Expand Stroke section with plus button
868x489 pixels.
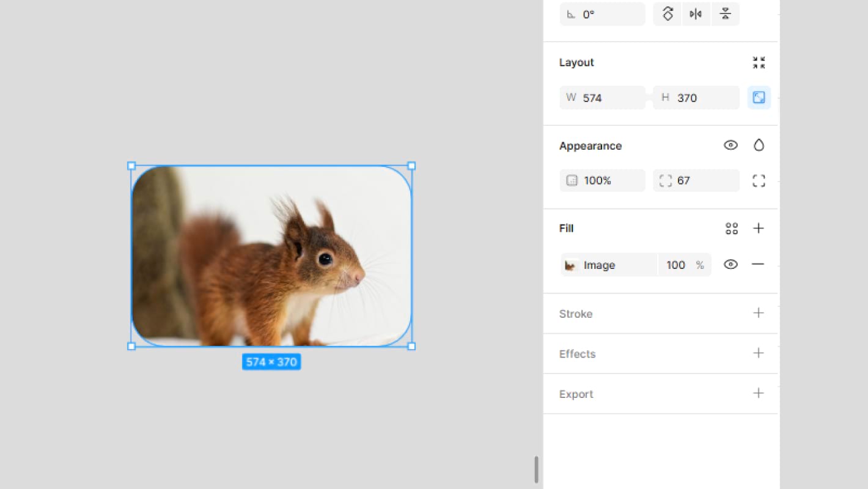[x=759, y=313]
